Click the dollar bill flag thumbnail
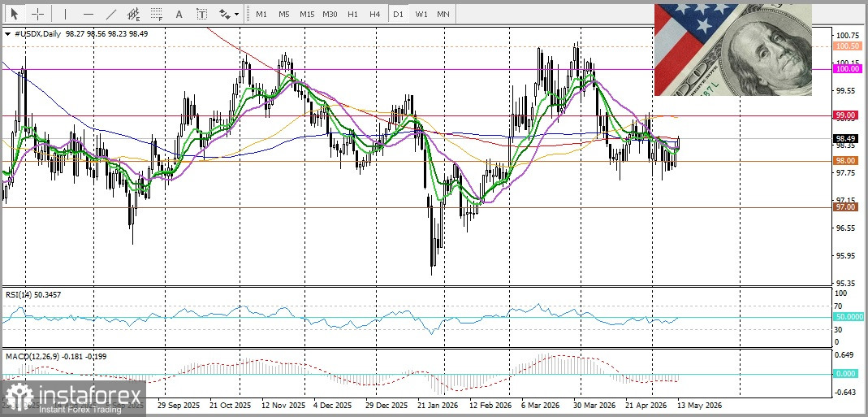This screenshot has width=868, height=417. click(x=733, y=50)
